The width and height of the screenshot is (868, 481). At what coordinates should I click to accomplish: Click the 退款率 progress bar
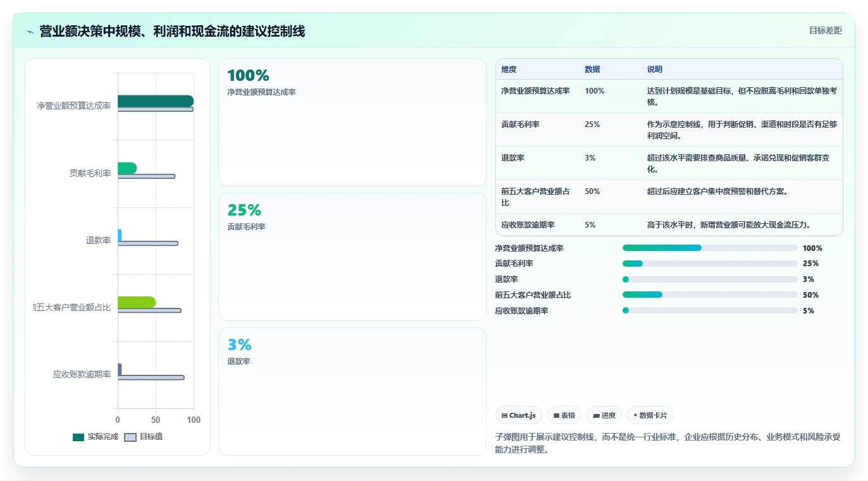[710, 279]
